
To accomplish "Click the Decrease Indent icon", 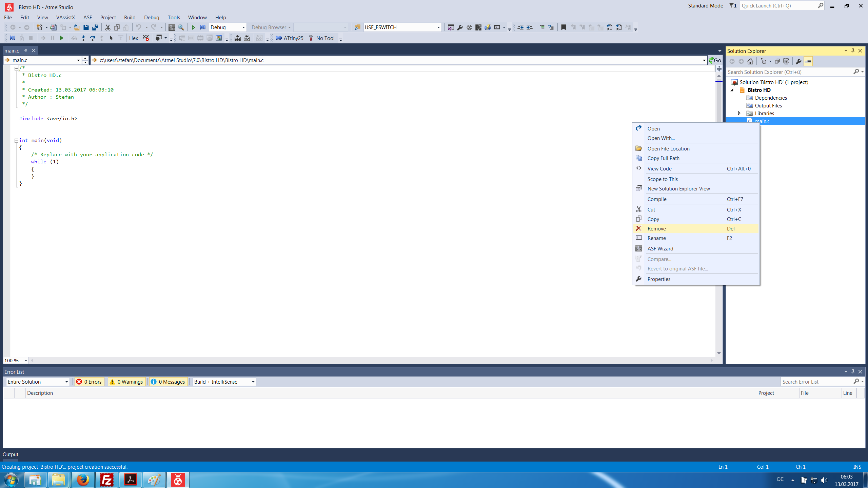I will (x=520, y=27).
